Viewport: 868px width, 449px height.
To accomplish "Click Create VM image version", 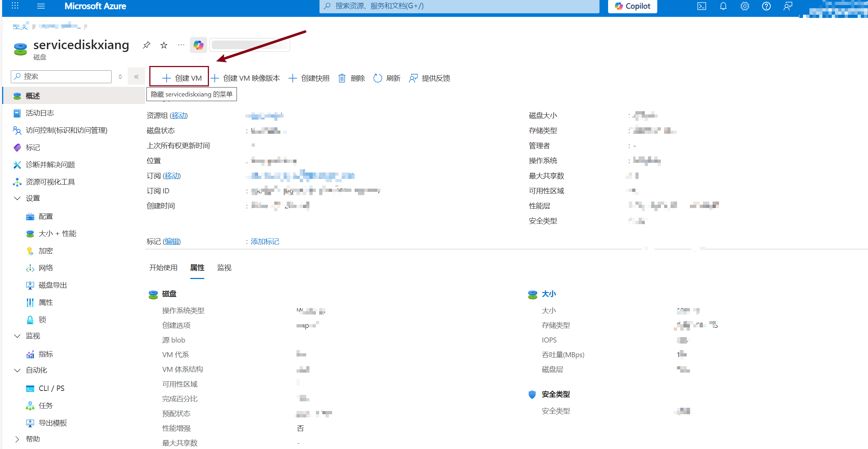I will (245, 78).
